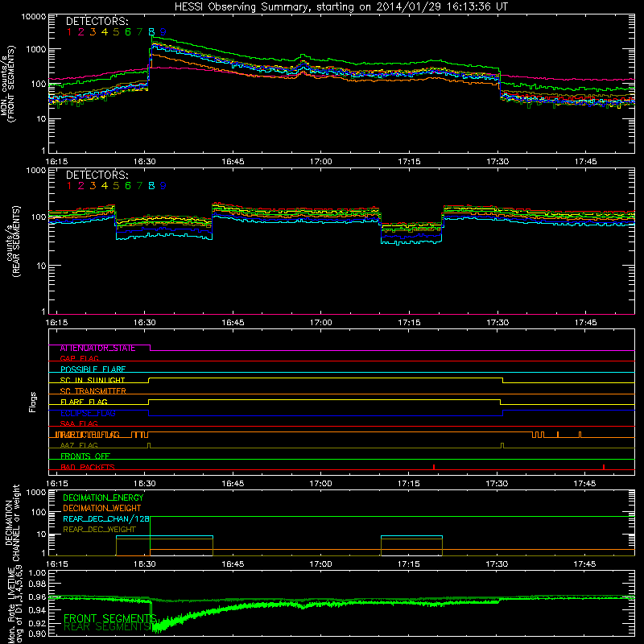This screenshot has width=644, height=644.
Task: Click the SC_IN_SUNLIGHT label
Action: click(x=93, y=380)
